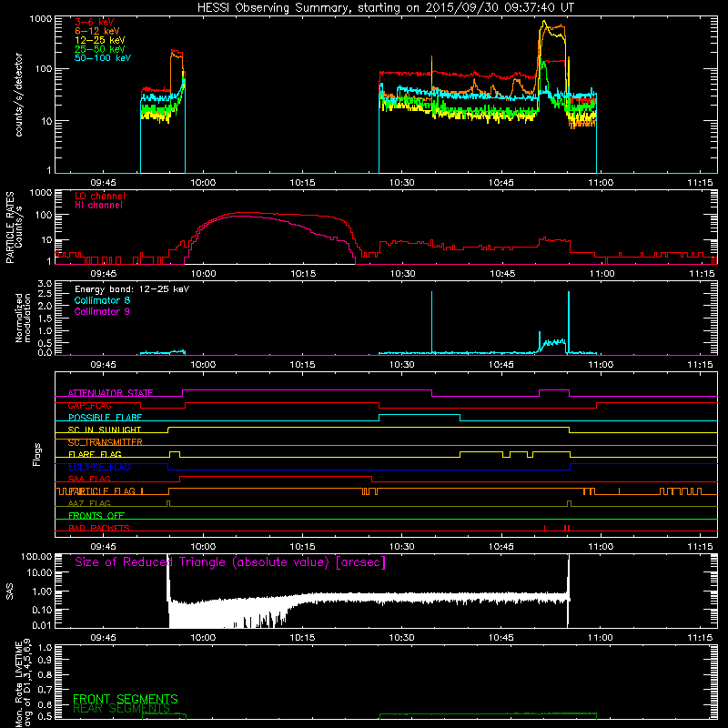Click the 10:45 tick under the modulation plot

tap(501, 365)
